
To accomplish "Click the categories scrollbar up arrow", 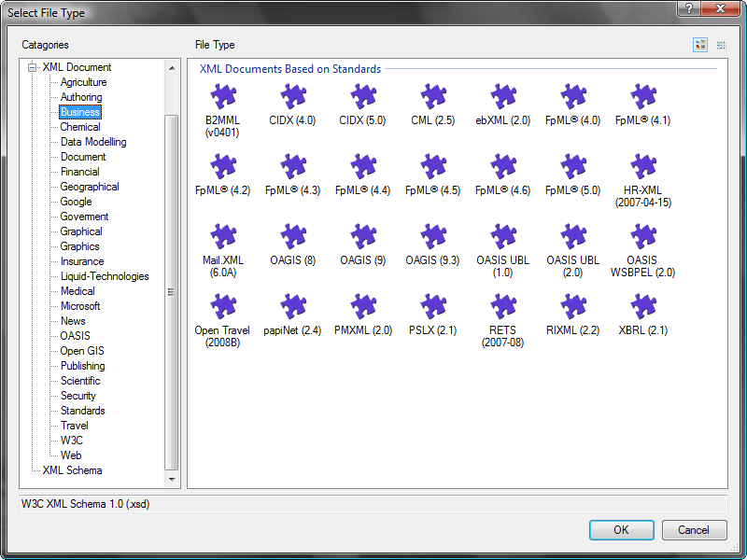I will (172, 68).
